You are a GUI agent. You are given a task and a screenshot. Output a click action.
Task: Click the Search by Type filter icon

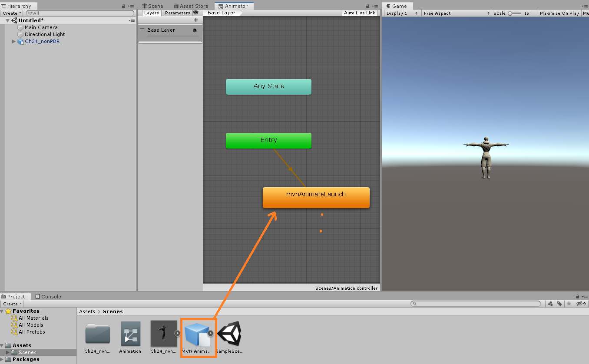tap(550, 304)
